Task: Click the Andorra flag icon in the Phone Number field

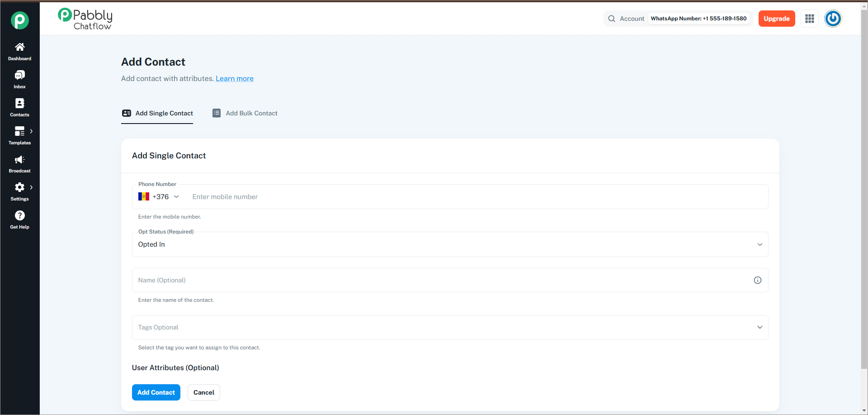Action: point(144,197)
